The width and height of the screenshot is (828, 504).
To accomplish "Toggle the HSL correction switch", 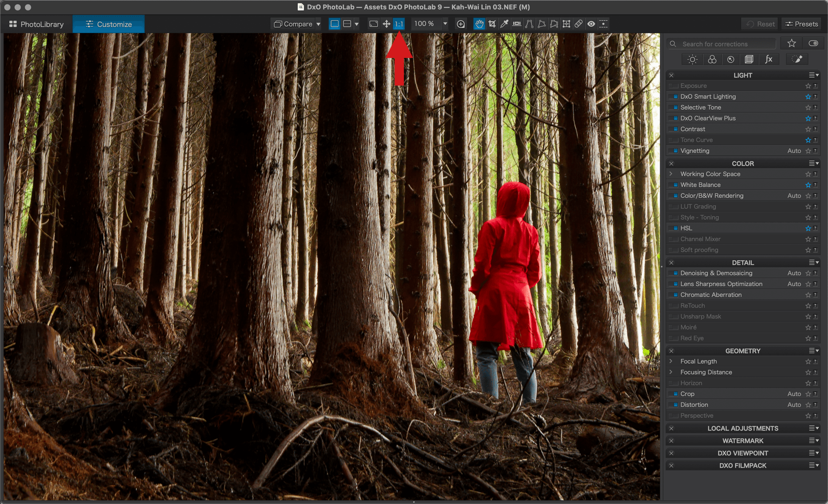I will click(674, 228).
